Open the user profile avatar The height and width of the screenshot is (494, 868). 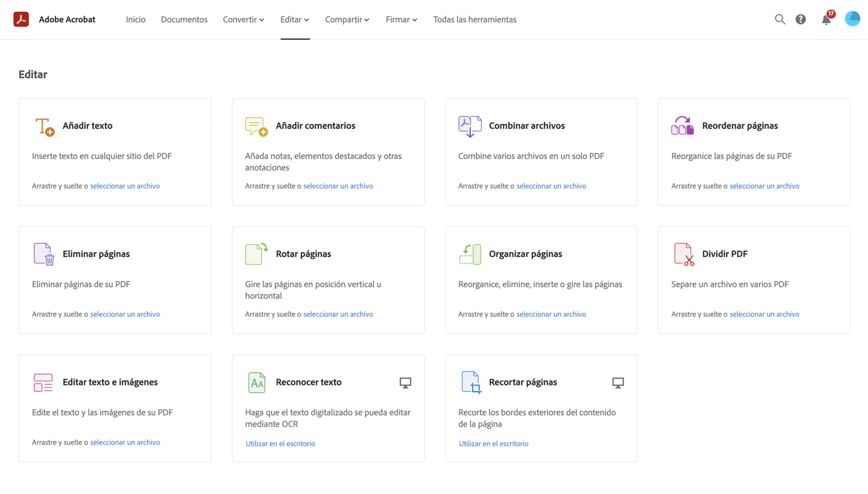tap(853, 19)
